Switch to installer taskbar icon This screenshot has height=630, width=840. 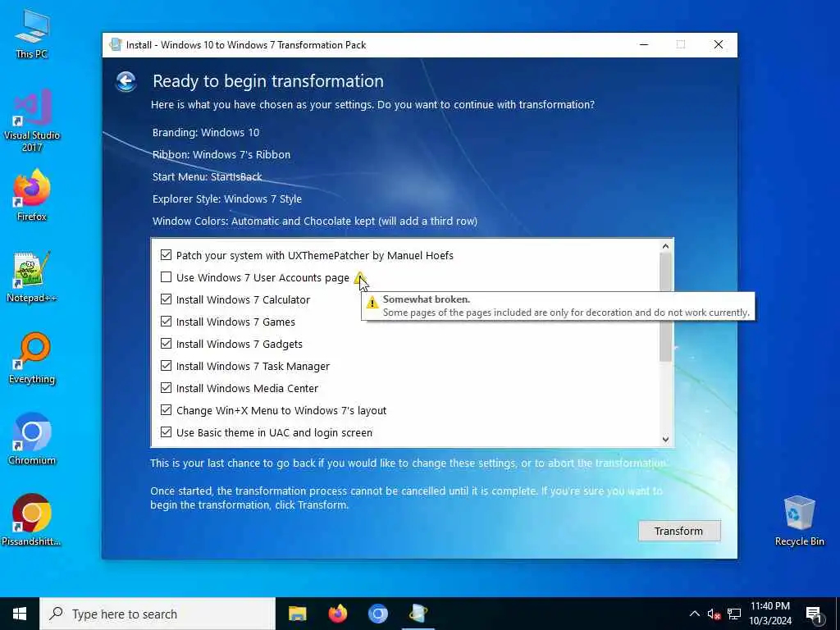click(x=418, y=614)
